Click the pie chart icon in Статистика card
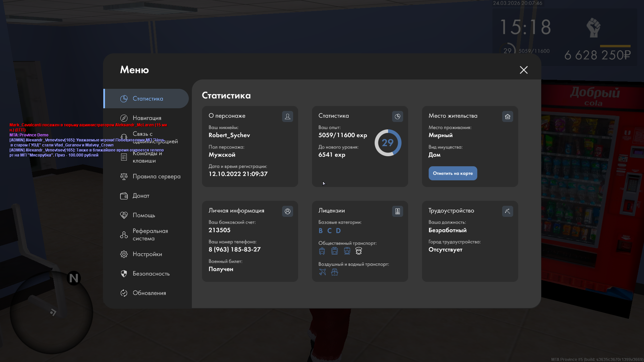The height and width of the screenshot is (362, 644). pos(397,116)
